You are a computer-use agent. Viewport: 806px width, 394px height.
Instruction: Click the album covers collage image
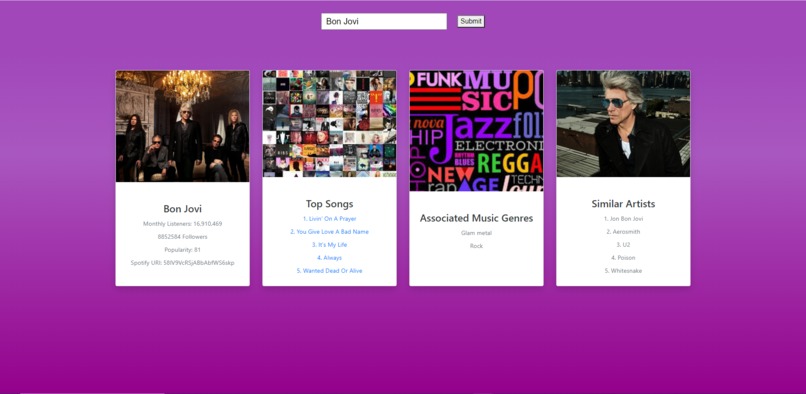pos(329,124)
